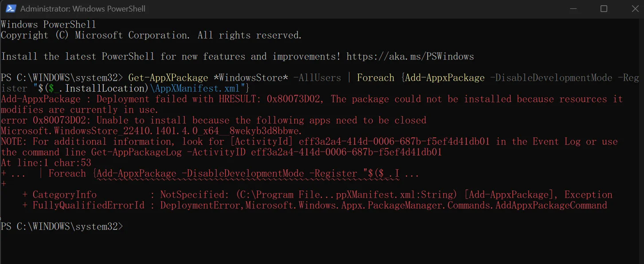
Task: Click the FullyQualifiedErrorId label
Action: point(88,206)
